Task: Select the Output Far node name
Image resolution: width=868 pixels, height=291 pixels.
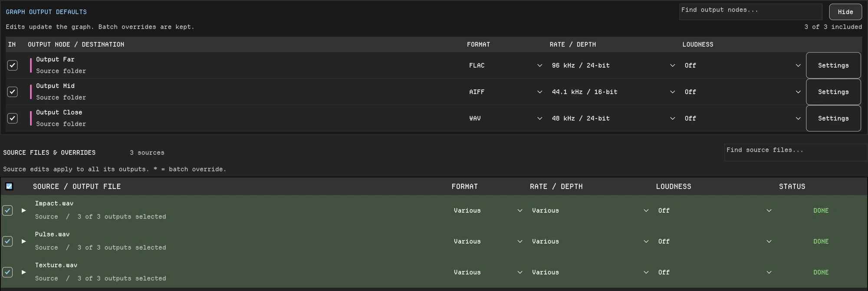Action: [x=55, y=60]
